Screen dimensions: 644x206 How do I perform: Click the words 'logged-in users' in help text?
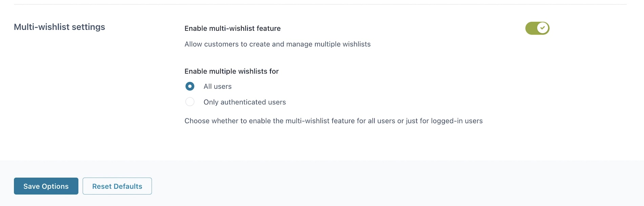tap(457, 121)
